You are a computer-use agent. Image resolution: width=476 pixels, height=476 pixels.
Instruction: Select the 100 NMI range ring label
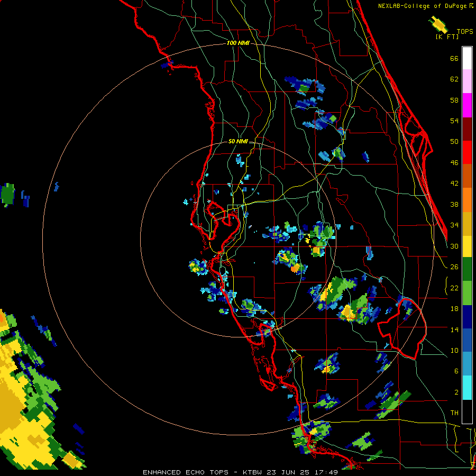tap(238, 43)
